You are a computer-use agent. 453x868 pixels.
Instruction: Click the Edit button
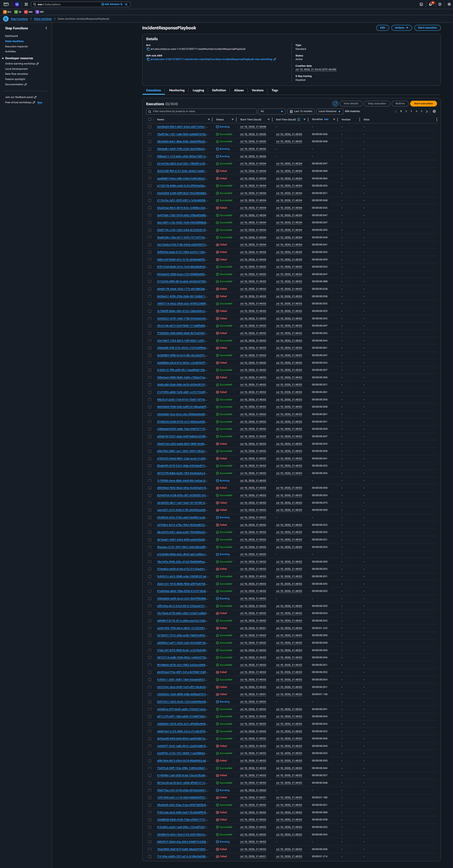click(x=382, y=28)
